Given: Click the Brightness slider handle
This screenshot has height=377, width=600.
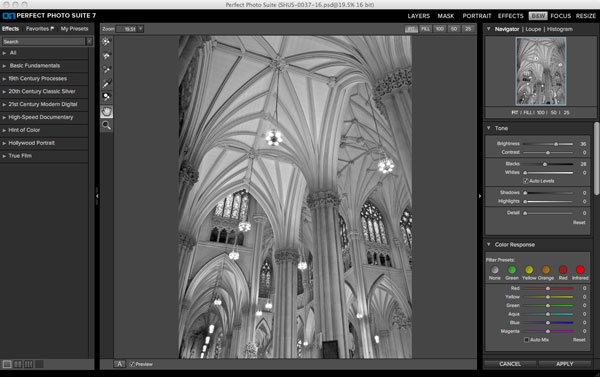Looking at the screenshot, I should click(556, 144).
